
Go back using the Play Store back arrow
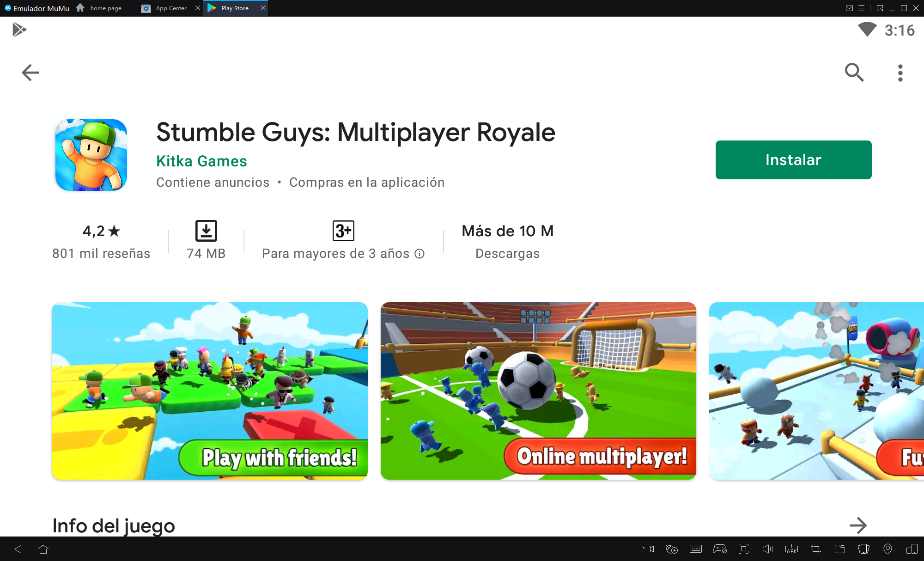coord(30,73)
